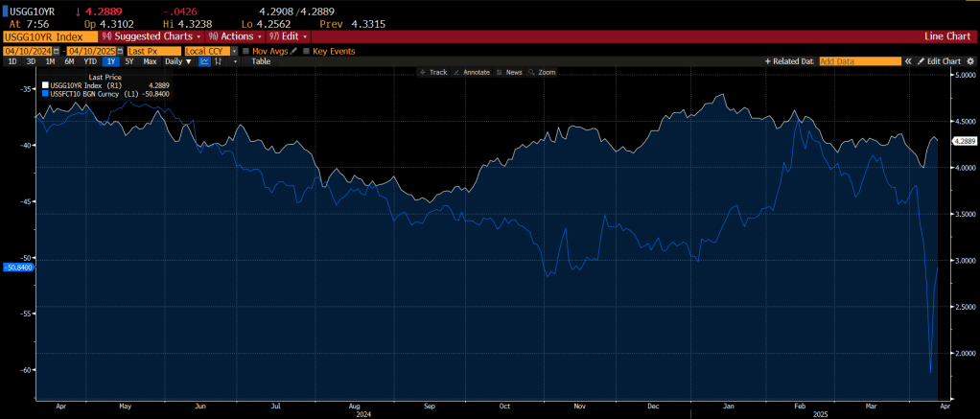Click the Add Data input field
This screenshot has width=980, height=419.
click(859, 61)
